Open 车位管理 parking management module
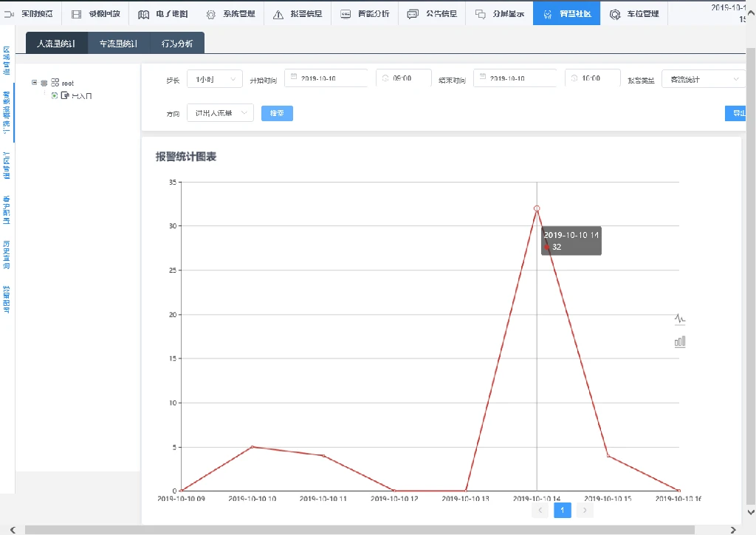756x535 pixels. (634, 13)
